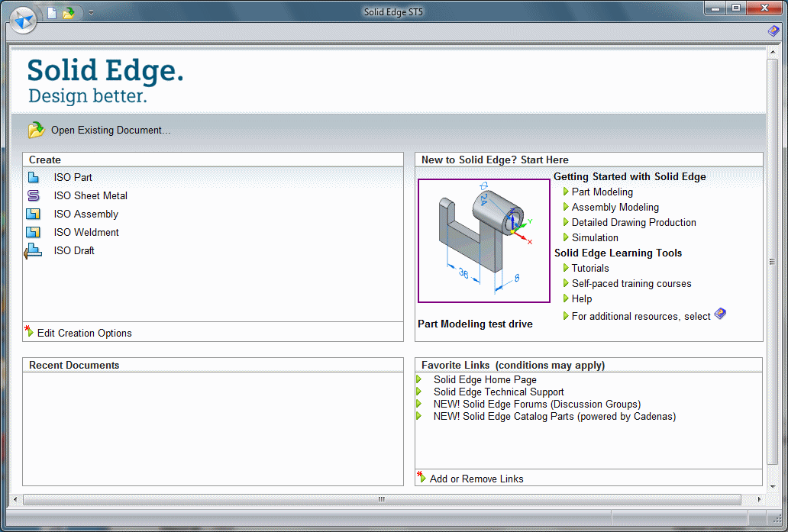Click the arrow icon beside Edit Creation Options
788x532 pixels.
(29, 331)
